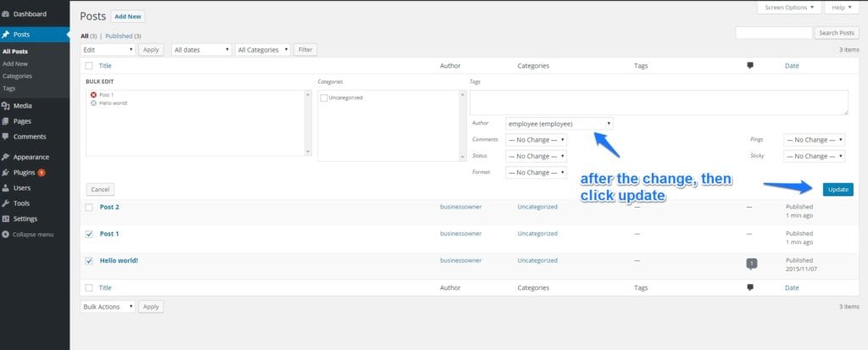The width and height of the screenshot is (868, 350).
Task: Remove Hello world! from bulk edit list
Action: tap(93, 103)
